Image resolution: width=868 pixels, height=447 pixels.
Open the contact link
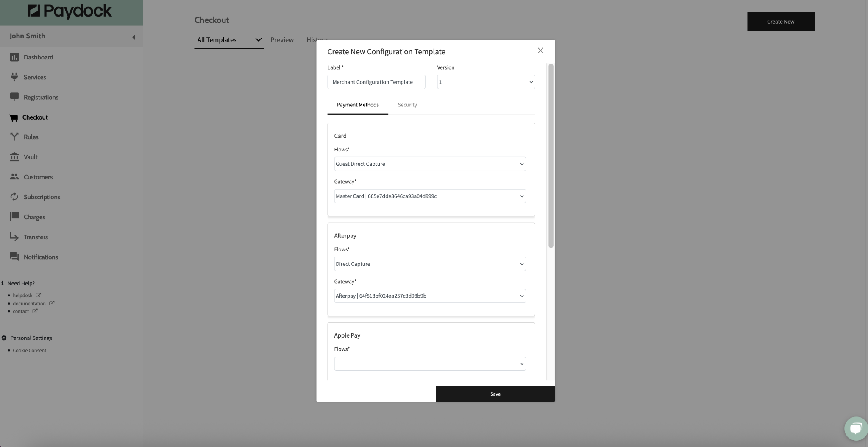tap(21, 311)
